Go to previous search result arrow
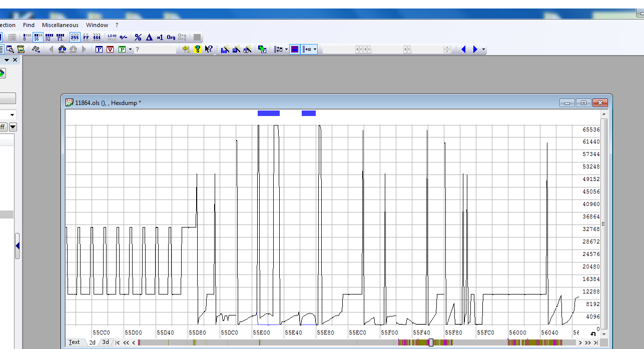This screenshot has width=644, height=349. point(51,49)
